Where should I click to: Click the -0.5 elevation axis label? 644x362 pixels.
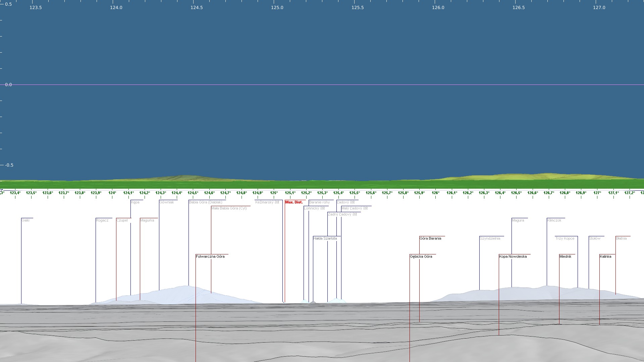point(9,165)
